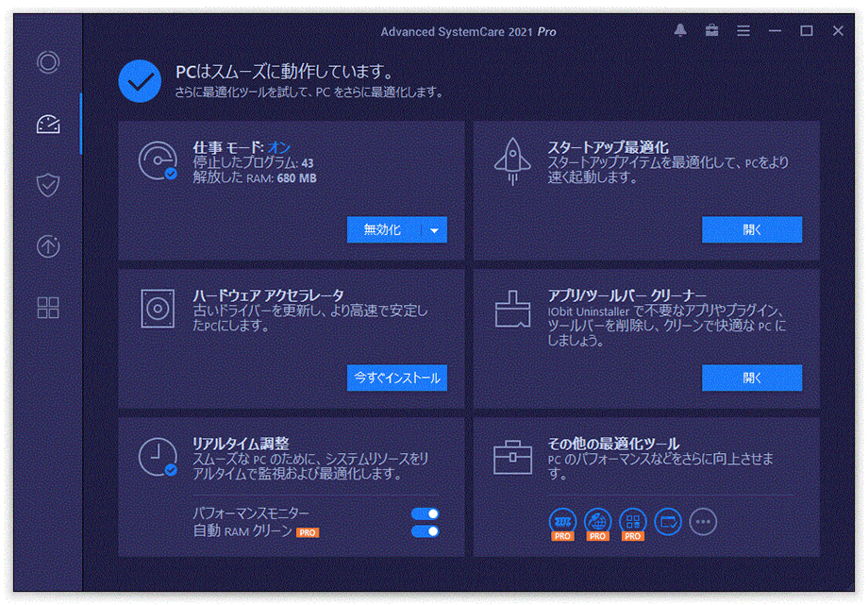
Task: Click the 停止したプログラム: 43 text
Action: point(253,163)
